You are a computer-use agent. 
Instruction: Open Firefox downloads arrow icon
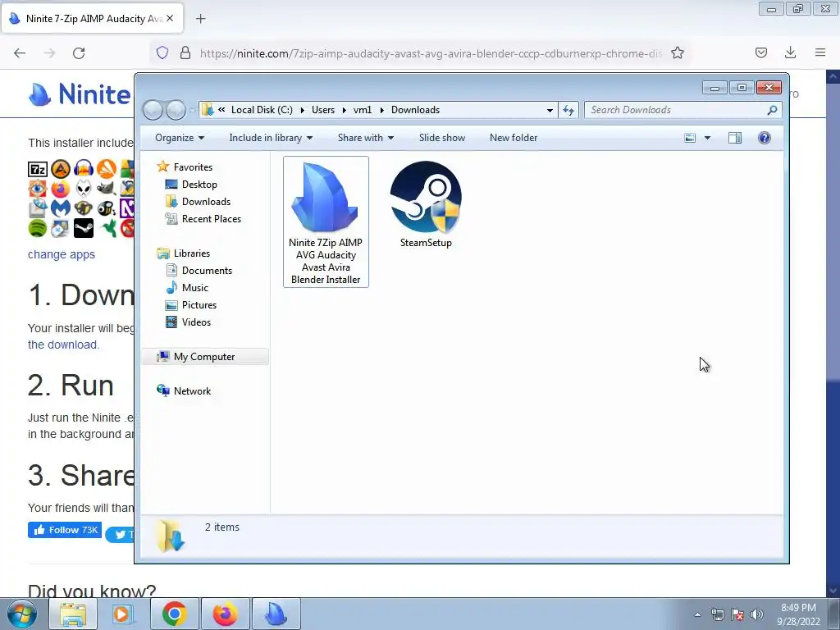pyautogui.click(x=790, y=52)
